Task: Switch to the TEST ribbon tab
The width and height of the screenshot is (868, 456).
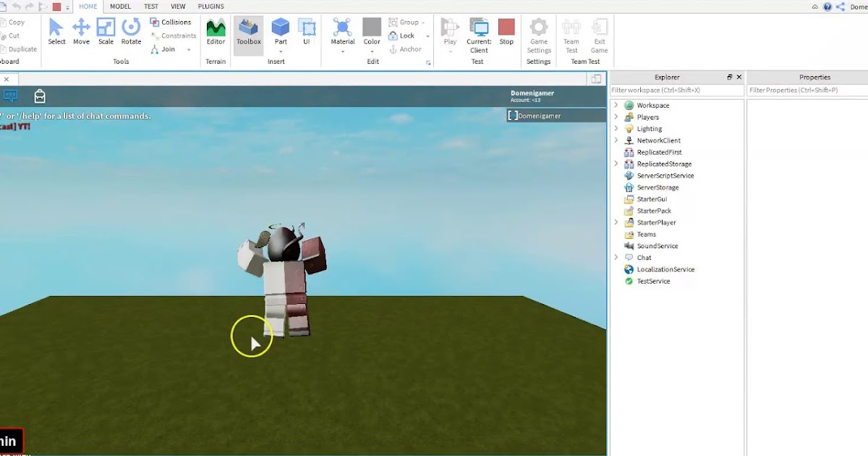Action: pyautogui.click(x=151, y=7)
